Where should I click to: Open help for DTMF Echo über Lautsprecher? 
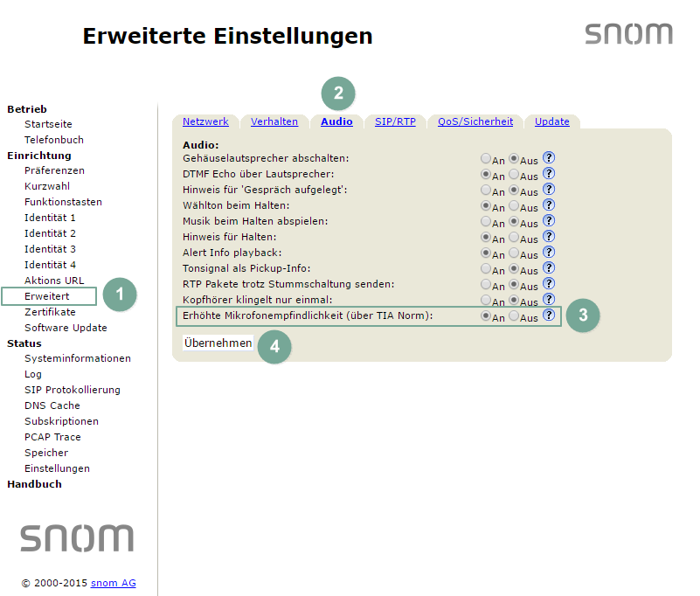click(549, 174)
